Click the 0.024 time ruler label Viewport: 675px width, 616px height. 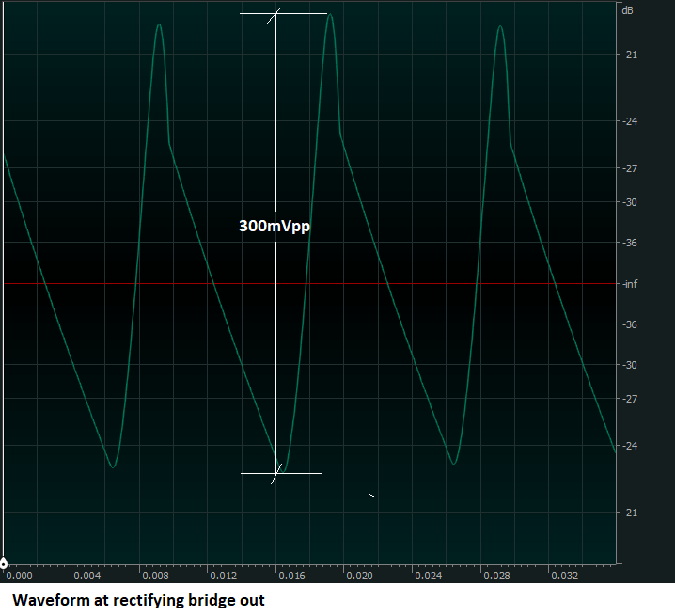pos(429,576)
